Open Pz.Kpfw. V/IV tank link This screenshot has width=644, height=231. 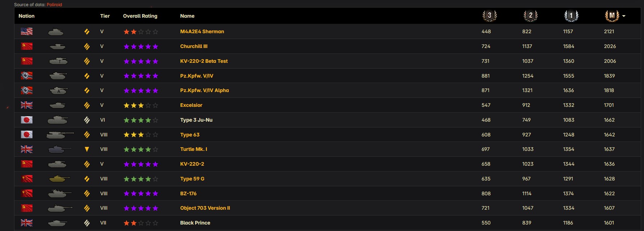(197, 76)
